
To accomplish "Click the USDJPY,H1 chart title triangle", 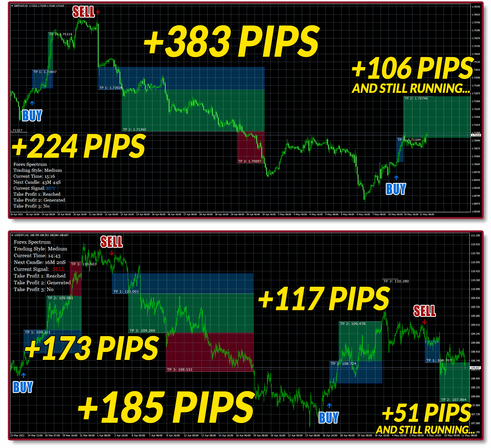I will pyautogui.click(x=12, y=235).
